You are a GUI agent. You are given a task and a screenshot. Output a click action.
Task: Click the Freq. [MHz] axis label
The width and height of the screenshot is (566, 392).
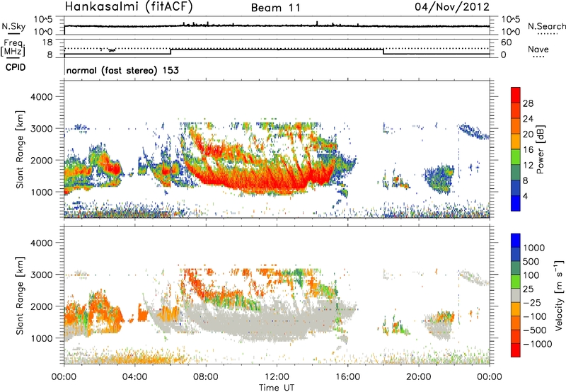coord(13,48)
